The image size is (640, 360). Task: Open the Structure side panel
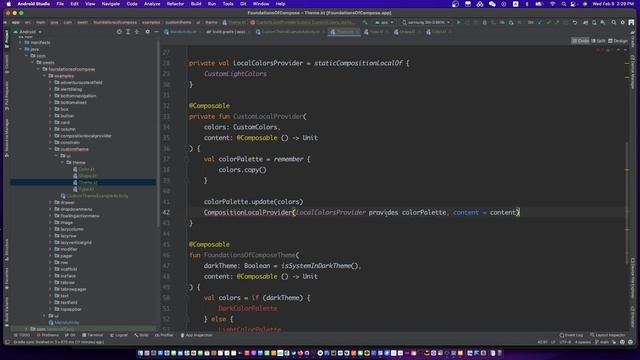(7, 249)
